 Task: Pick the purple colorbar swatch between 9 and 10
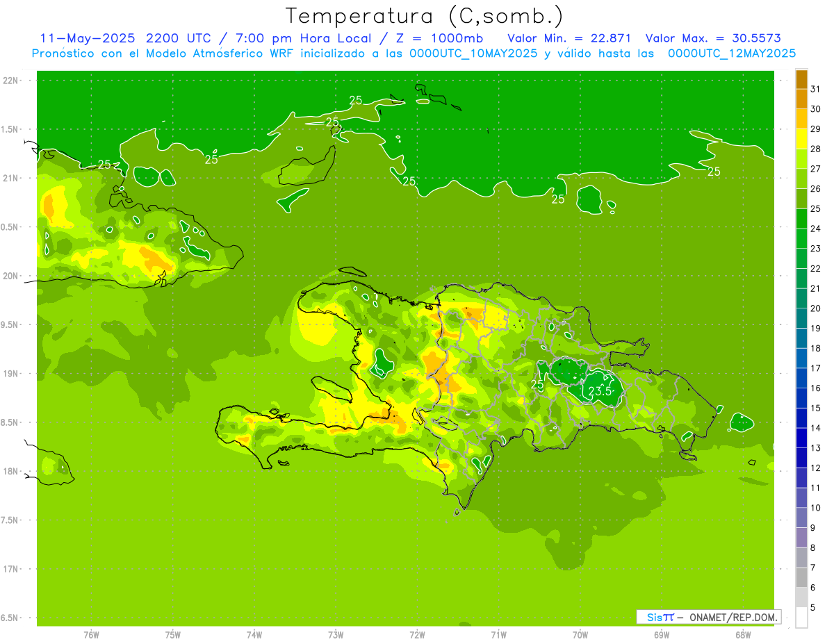(x=801, y=518)
